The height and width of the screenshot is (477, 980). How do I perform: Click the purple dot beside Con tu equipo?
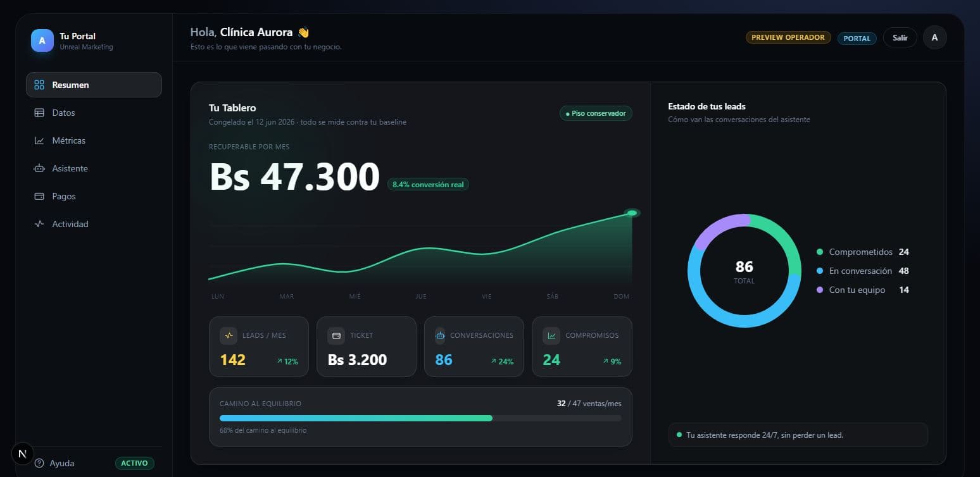(x=820, y=290)
